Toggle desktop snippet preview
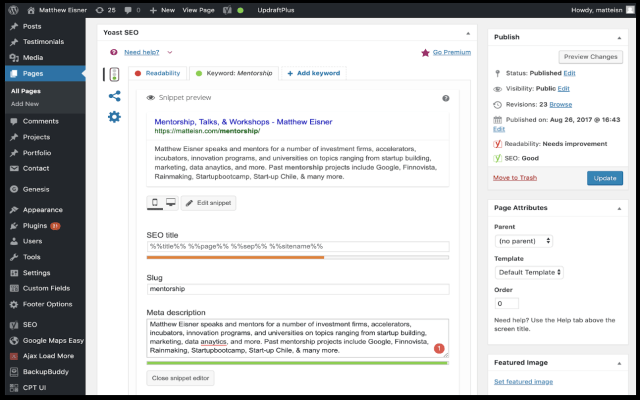Screen dimensions: 640x400 pos(171,202)
